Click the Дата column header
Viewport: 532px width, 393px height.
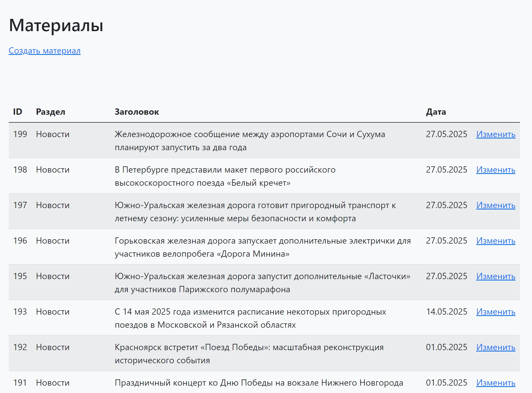(436, 112)
